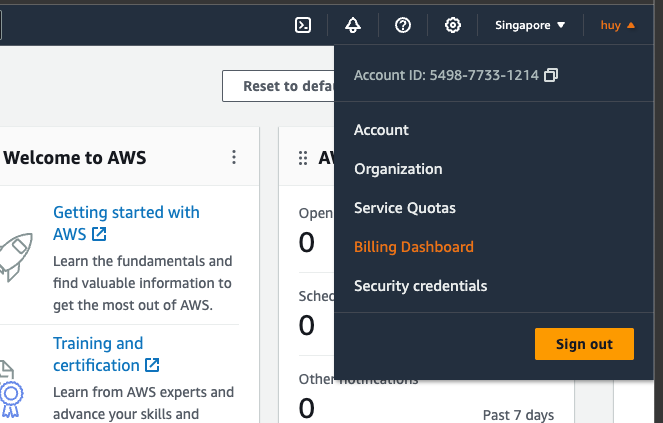Image resolution: width=663 pixels, height=423 pixels.
Task: Expand the Singapore region dropdown
Action: coord(530,25)
